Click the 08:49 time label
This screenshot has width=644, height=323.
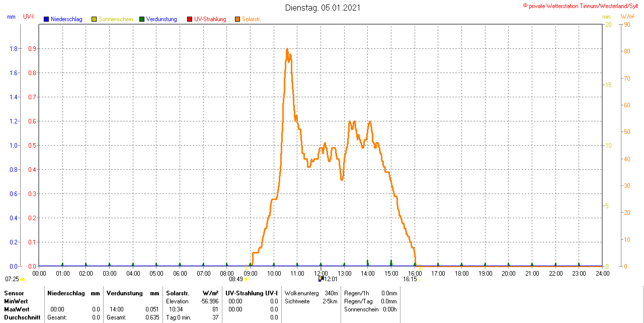236,279
